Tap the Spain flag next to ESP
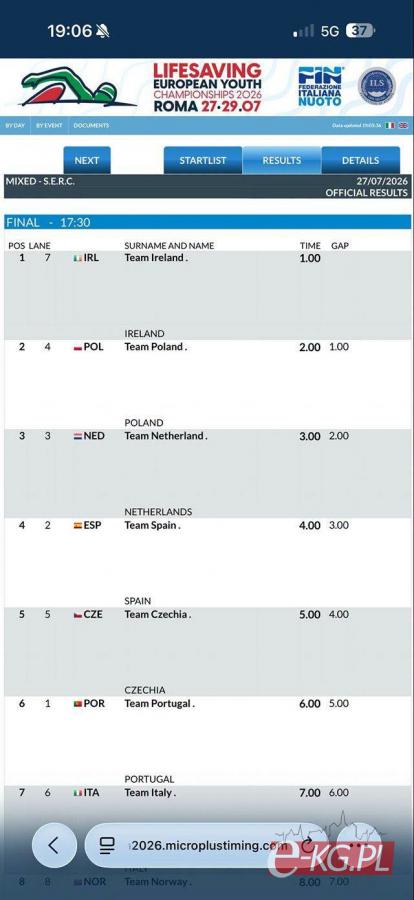The height and width of the screenshot is (900, 414). click(78, 525)
